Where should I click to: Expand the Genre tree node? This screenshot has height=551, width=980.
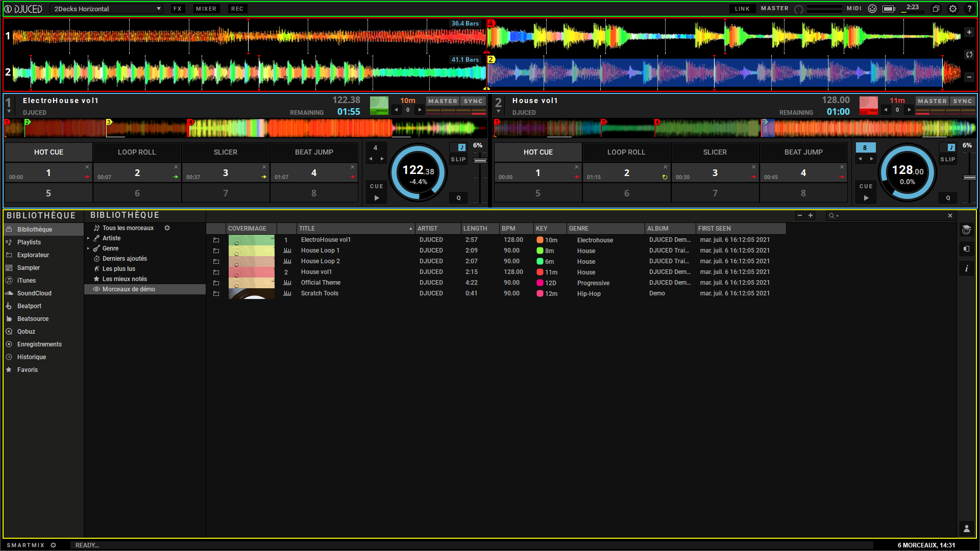point(88,248)
